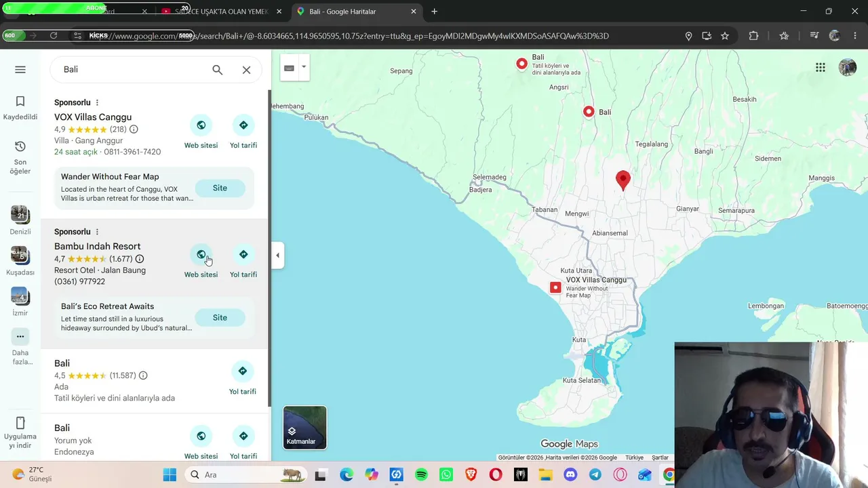Focus the Bali search input field
Viewport: 868px width, 488px height.
[132, 69]
